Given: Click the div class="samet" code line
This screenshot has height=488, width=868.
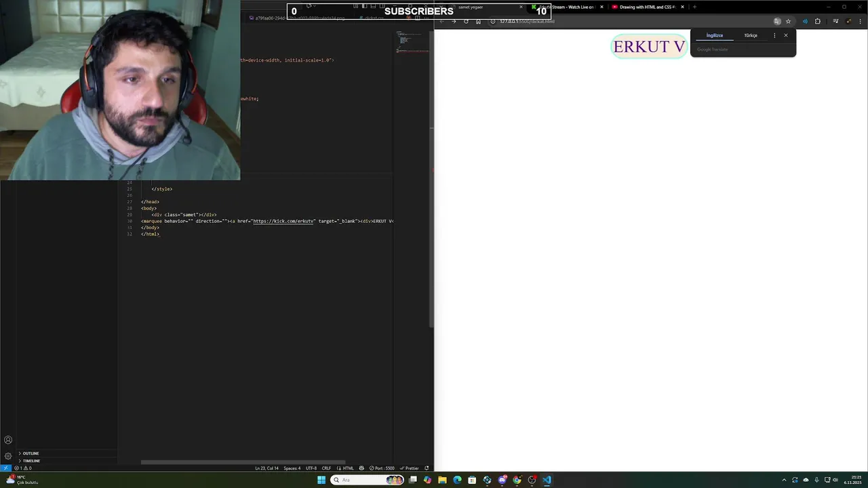Looking at the screenshot, I should [184, 215].
